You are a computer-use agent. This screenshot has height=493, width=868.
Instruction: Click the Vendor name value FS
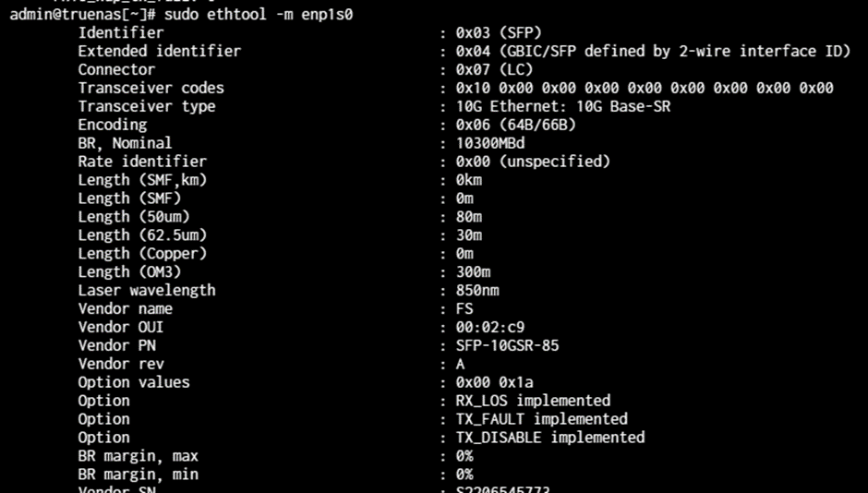(x=464, y=308)
